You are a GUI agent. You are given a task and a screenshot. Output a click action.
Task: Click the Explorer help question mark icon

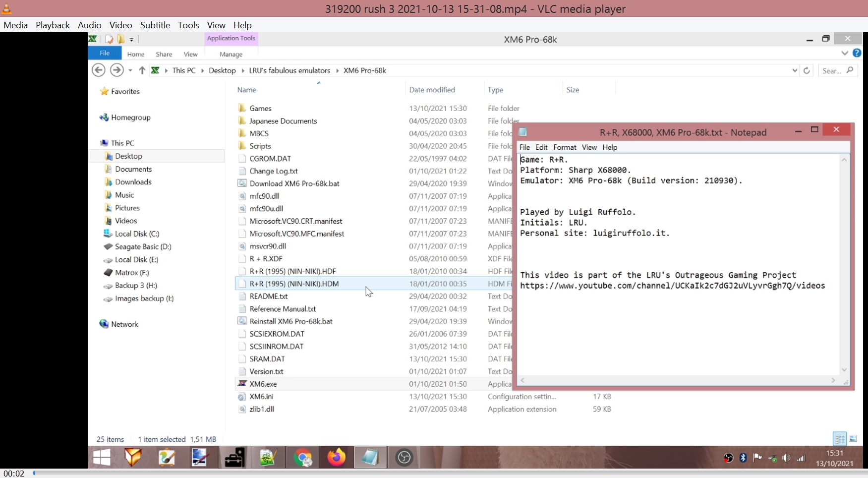pyautogui.click(x=857, y=53)
